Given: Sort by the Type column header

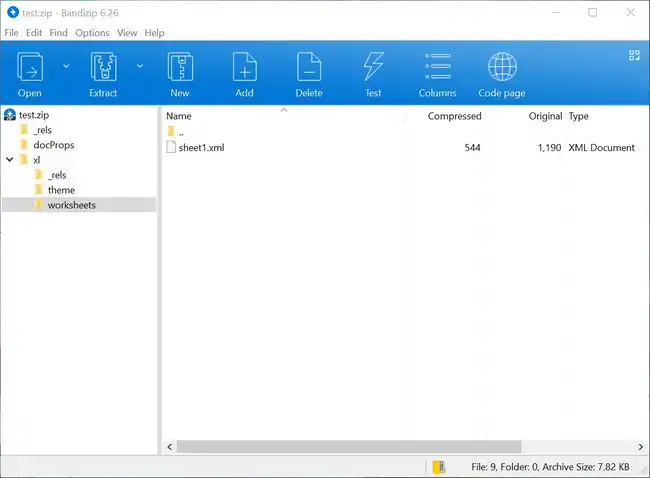Looking at the screenshot, I should [578, 116].
